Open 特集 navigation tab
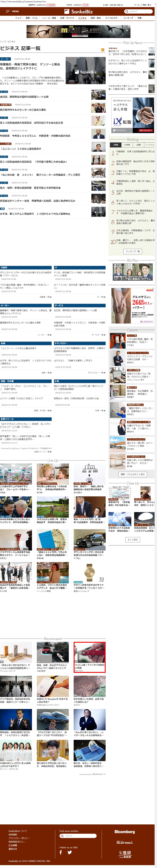Viewport: 157px width, 868px height. click(x=139, y=18)
